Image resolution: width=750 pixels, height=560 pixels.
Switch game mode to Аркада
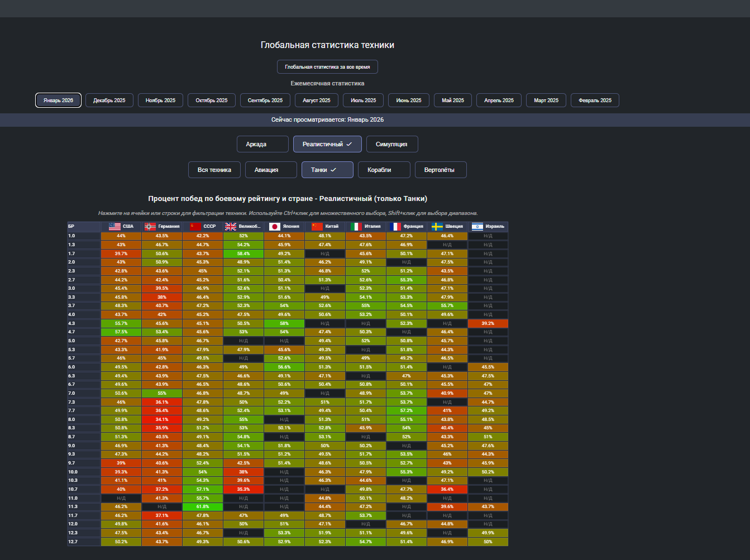coord(262,144)
